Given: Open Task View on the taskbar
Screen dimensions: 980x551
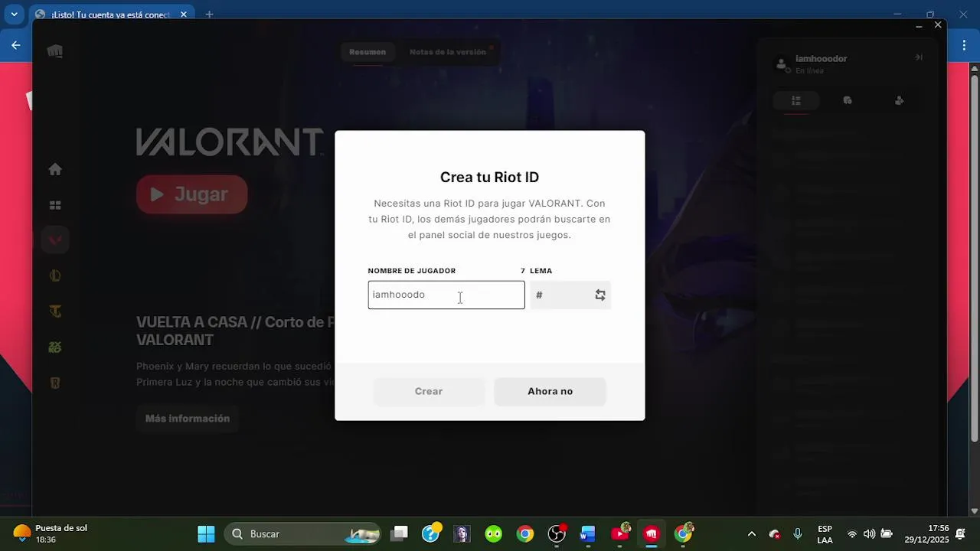Looking at the screenshot, I should pos(400,533).
